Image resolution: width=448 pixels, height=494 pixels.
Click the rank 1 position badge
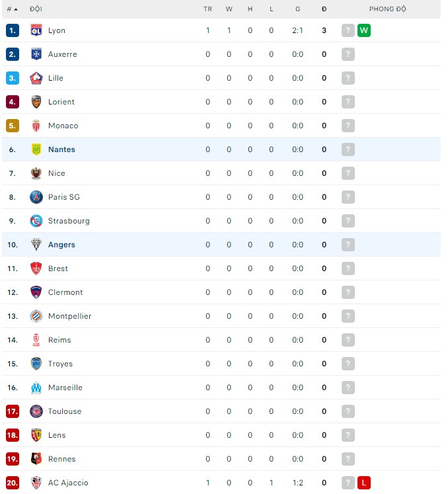tap(13, 30)
